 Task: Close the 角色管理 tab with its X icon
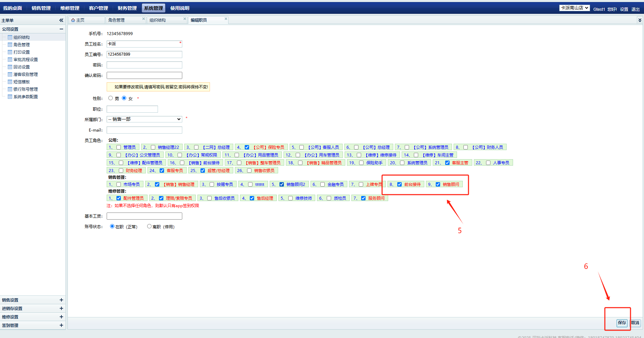143,19
